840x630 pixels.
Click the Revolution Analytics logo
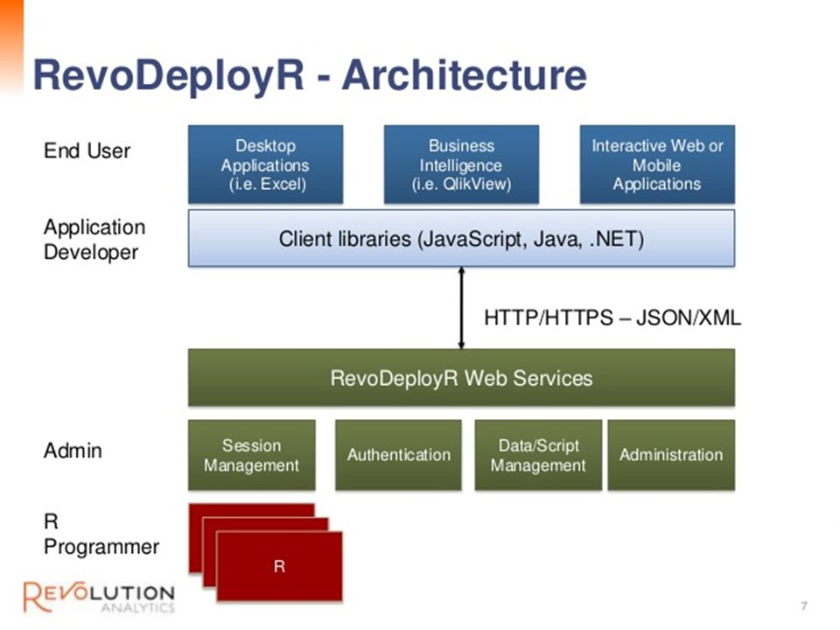pyautogui.click(x=99, y=596)
